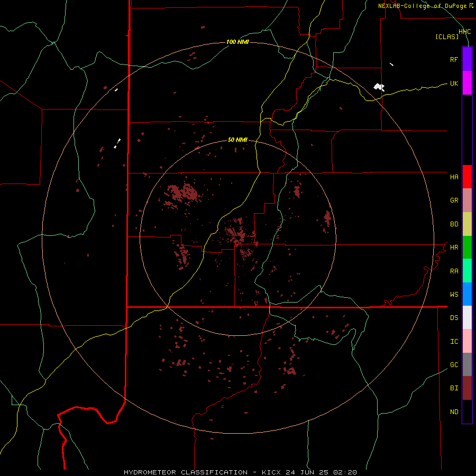Select the RA light green legend swatch

pyautogui.click(x=467, y=271)
